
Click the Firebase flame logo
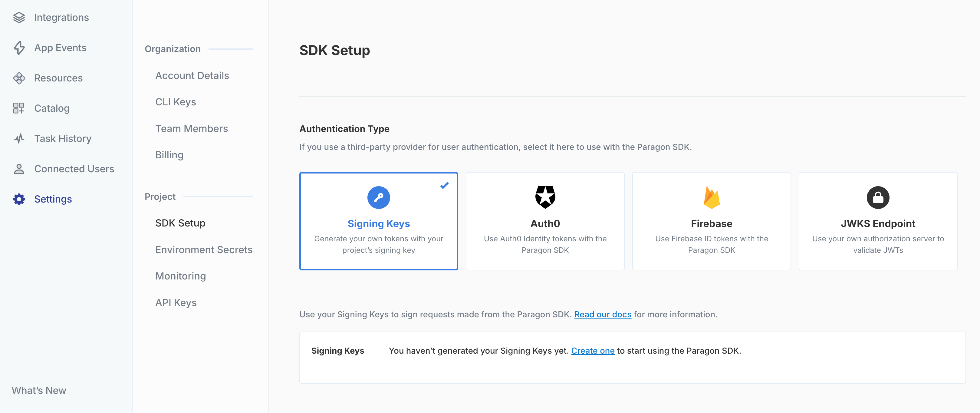[712, 197]
